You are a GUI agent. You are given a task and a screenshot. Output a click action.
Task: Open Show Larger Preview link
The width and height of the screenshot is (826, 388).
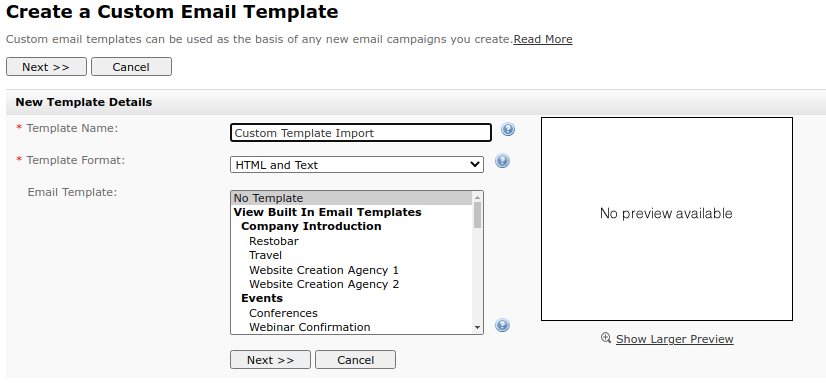pyautogui.click(x=674, y=339)
